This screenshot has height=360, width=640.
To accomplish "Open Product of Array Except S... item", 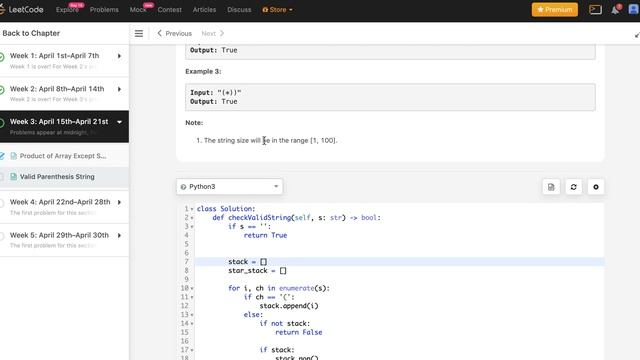I will (x=63, y=156).
